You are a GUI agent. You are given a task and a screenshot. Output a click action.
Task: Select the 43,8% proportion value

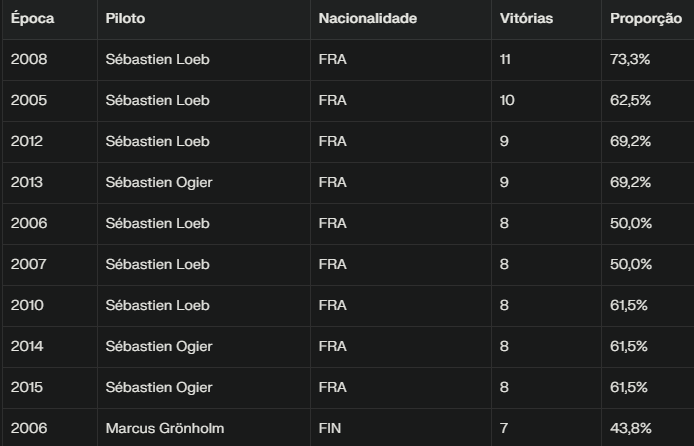point(631,428)
